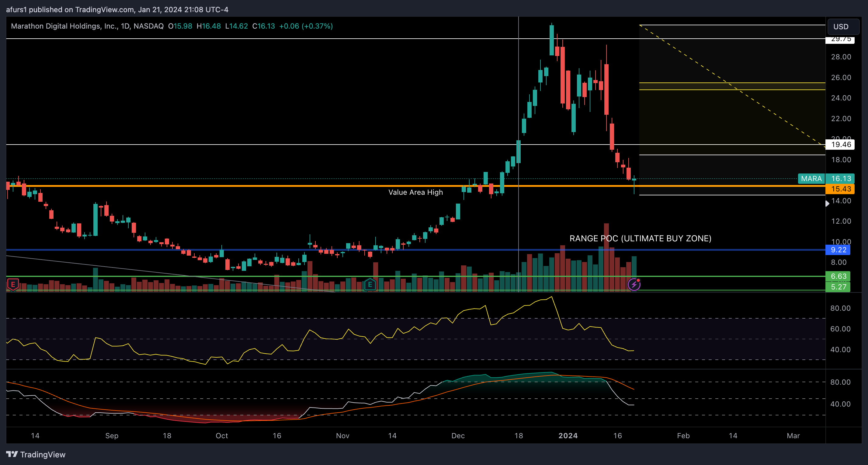Click the 28.00 price axis label
The height and width of the screenshot is (465, 868).
841,57
